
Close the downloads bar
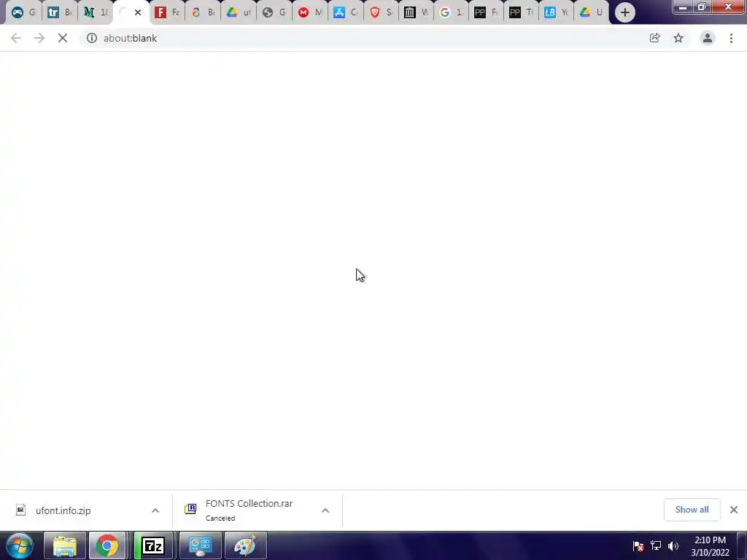(734, 510)
